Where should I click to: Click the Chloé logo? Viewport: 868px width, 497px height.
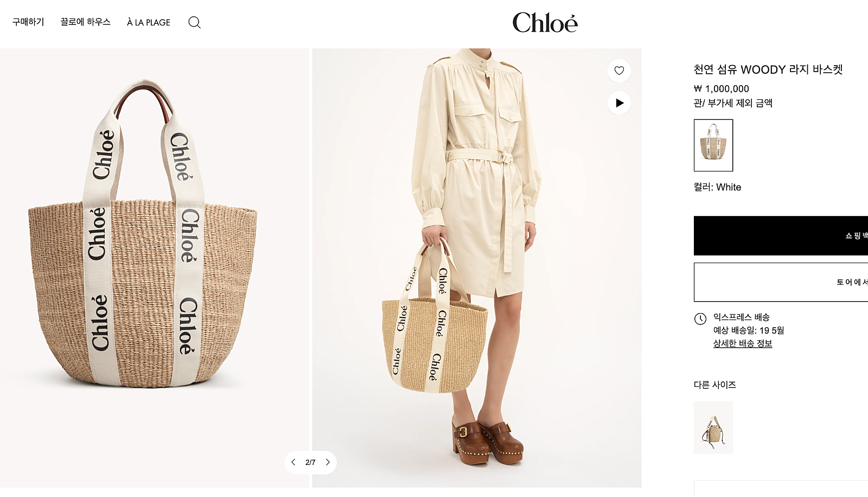pyautogui.click(x=545, y=22)
